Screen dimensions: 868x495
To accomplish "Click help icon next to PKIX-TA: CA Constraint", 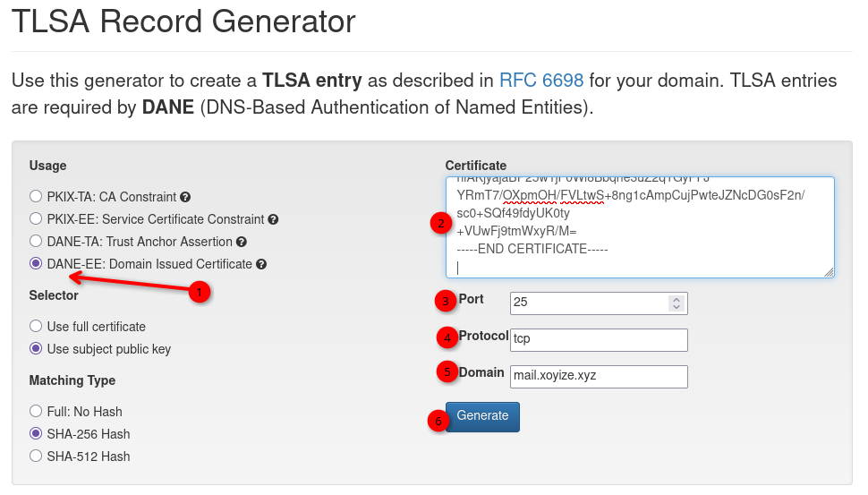I will click(185, 197).
